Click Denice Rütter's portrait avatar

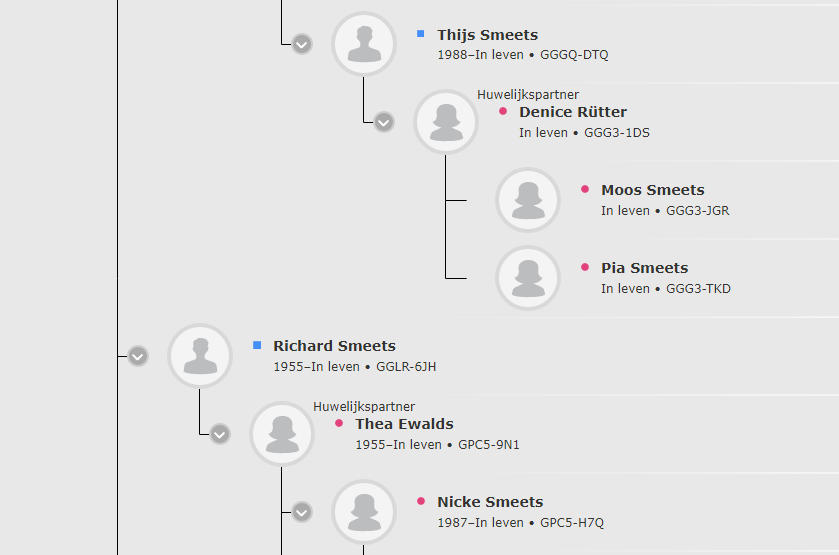(x=446, y=122)
